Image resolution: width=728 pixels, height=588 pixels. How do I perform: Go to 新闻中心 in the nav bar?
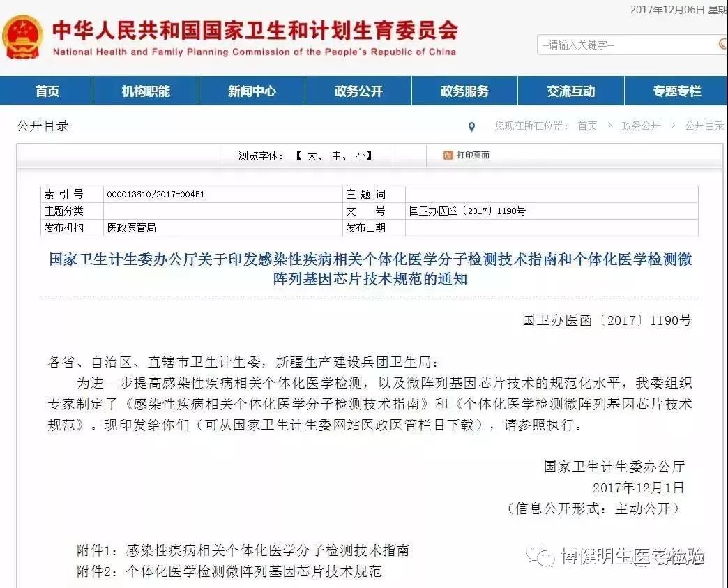[x=252, y=91]
